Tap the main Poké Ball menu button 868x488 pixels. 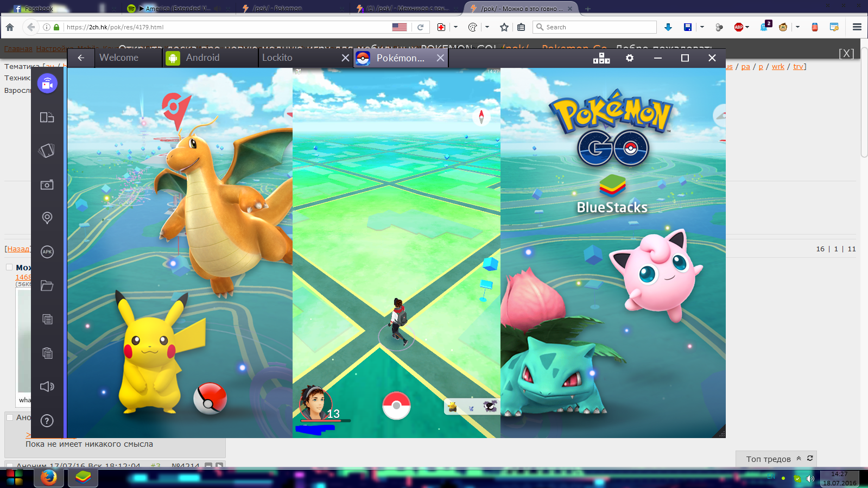[x=396, y=405]
